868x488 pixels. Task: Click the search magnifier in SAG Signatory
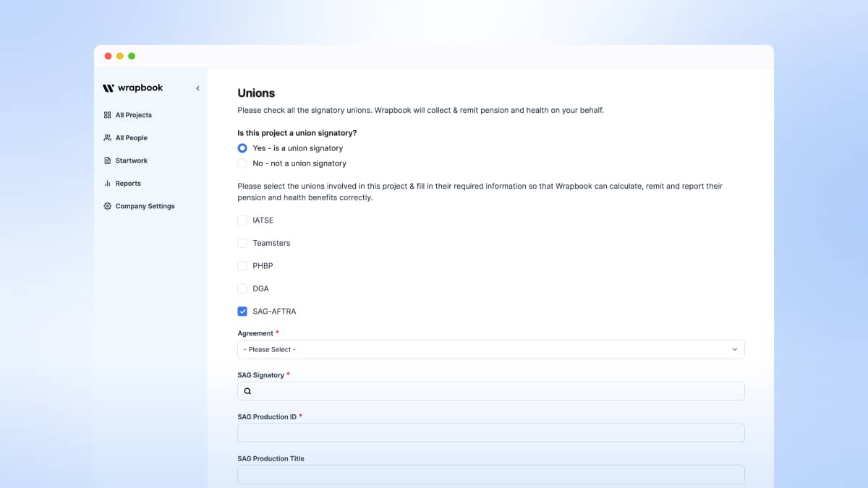click(247, 391)
